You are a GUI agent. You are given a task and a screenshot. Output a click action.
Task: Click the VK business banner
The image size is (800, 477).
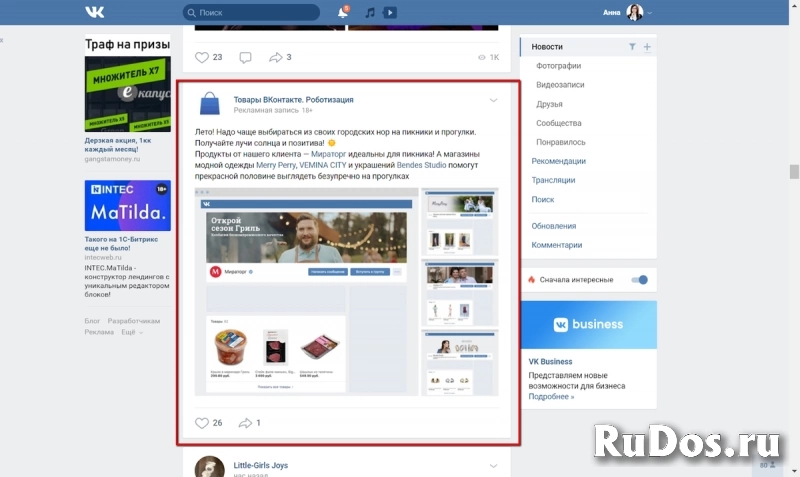(588, 325)
